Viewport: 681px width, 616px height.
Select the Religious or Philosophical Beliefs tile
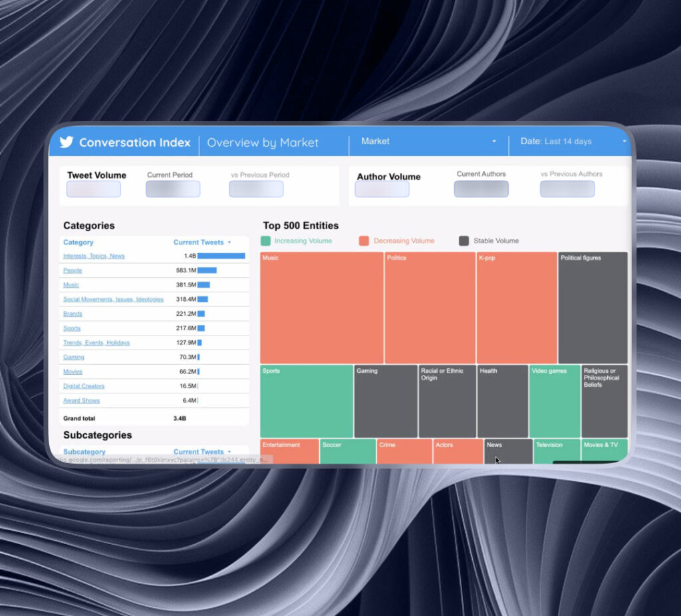point(605,401)
